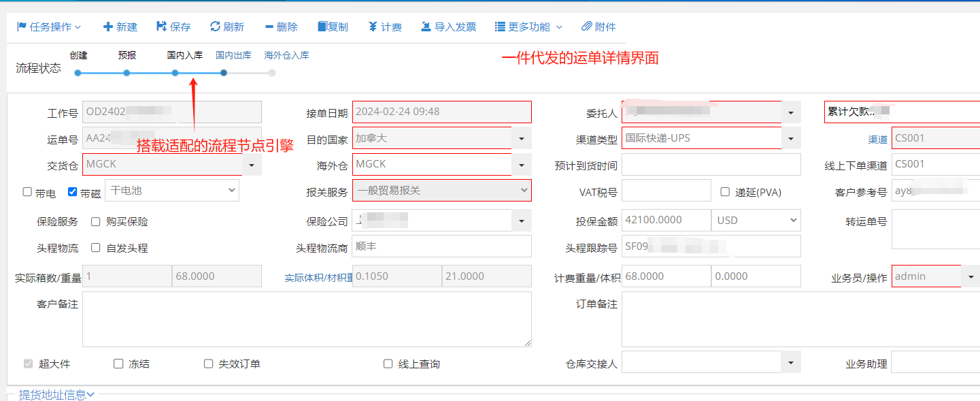Click the plus icon for 新建
Viewport: 980px width, 401px height.
(x=107, y=27)
